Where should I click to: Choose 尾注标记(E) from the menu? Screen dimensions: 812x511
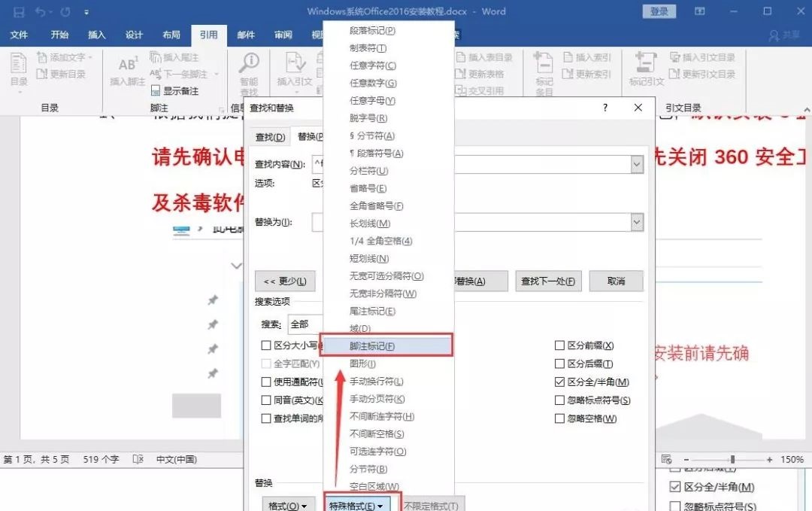click(x=389, y=311)
